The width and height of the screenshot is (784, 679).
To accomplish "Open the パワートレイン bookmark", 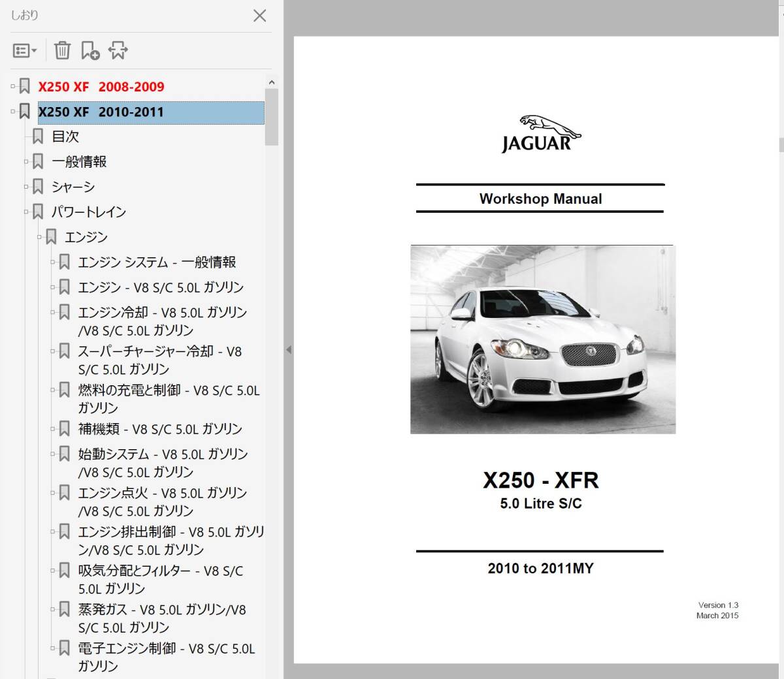I will tap(89, 212).
